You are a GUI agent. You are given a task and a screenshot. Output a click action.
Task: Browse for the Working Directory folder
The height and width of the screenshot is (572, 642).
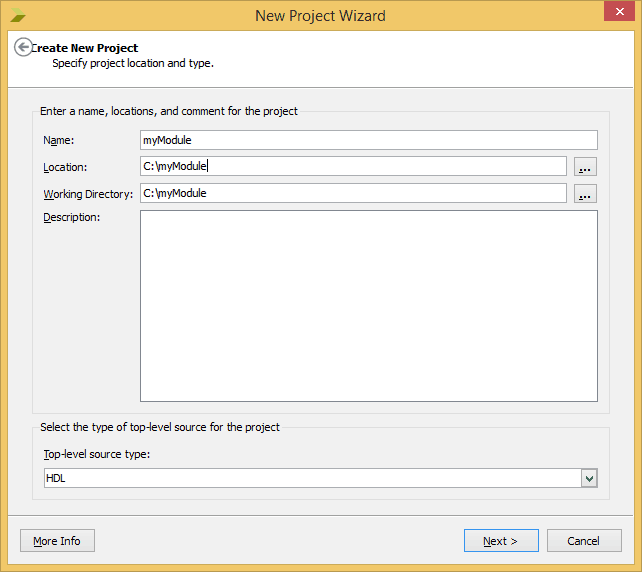tap(585, 194)
